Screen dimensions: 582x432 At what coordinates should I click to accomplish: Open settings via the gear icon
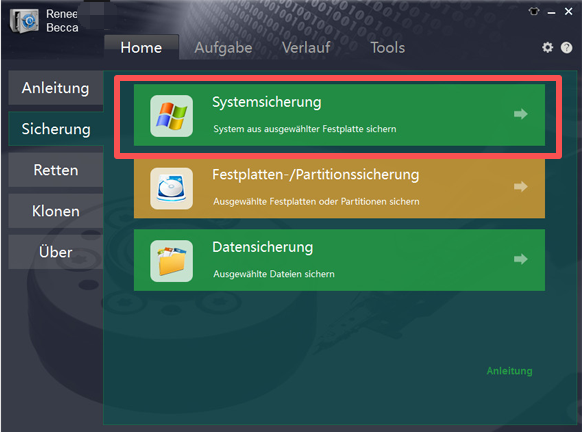tap(547, 47)
